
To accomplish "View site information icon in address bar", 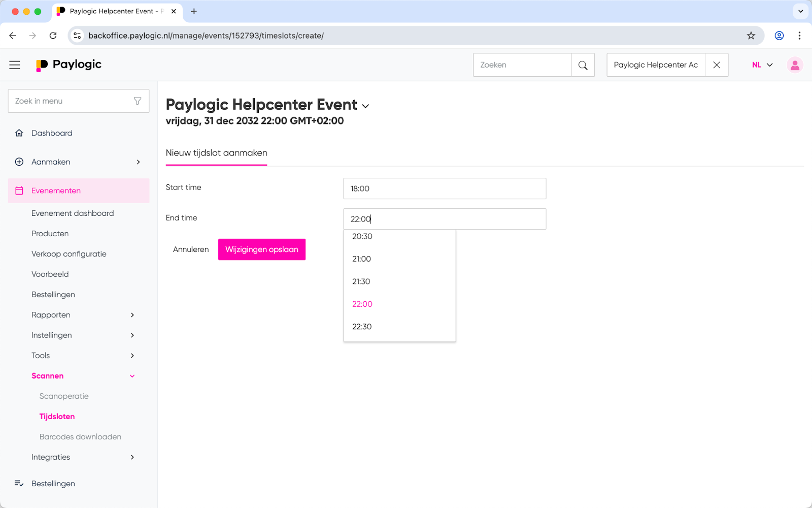I will [x=77, y=36].
